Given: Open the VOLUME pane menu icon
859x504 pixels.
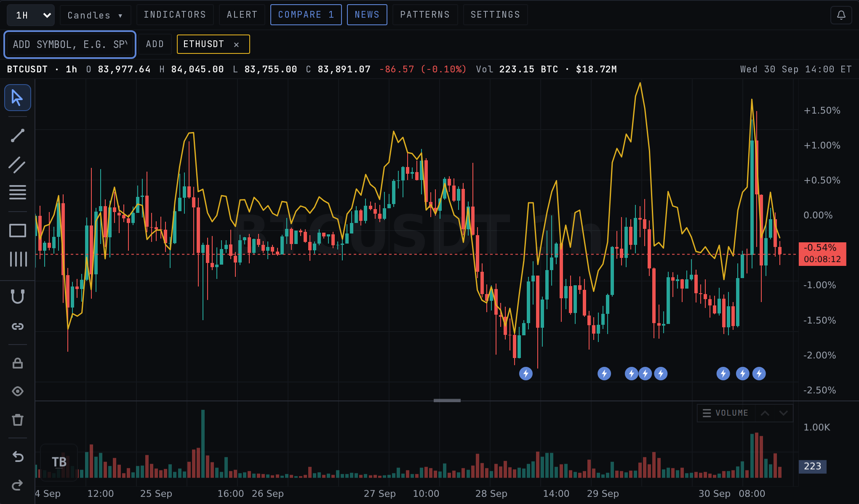Looking at the screenshot, I should [x=707, y=413].
